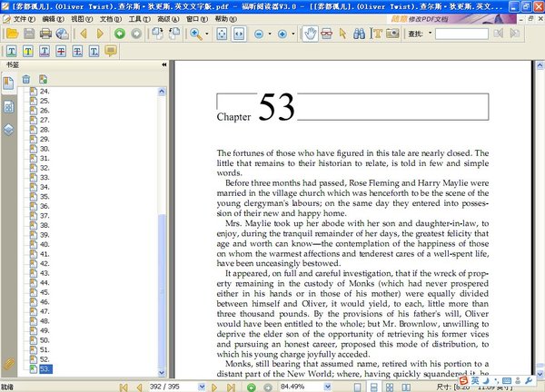Viewport: 545px width, 392px height.
Task: Select the replace text markup tool
Action: (x=77, y=52)
